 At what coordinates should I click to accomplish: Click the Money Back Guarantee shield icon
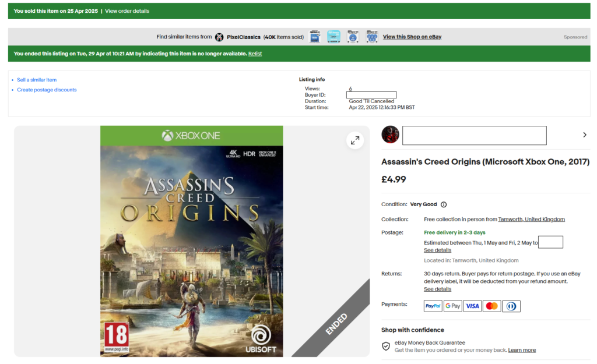[386, 346]
